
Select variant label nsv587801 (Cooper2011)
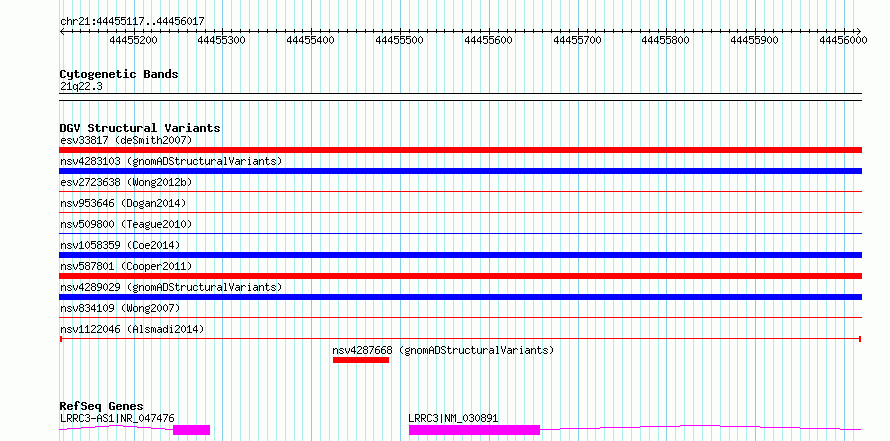point(126,266)
